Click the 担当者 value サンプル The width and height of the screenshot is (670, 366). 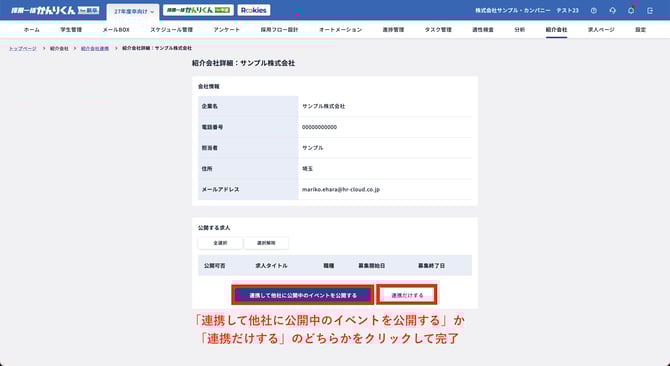[313, 148]
